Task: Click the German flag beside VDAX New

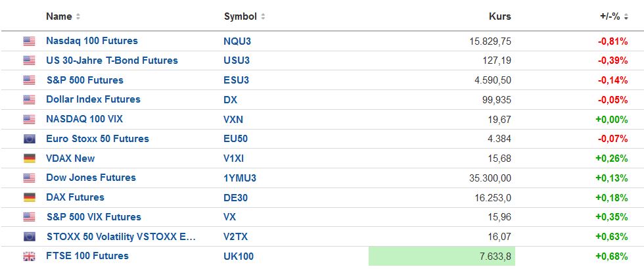Action: 29,159
